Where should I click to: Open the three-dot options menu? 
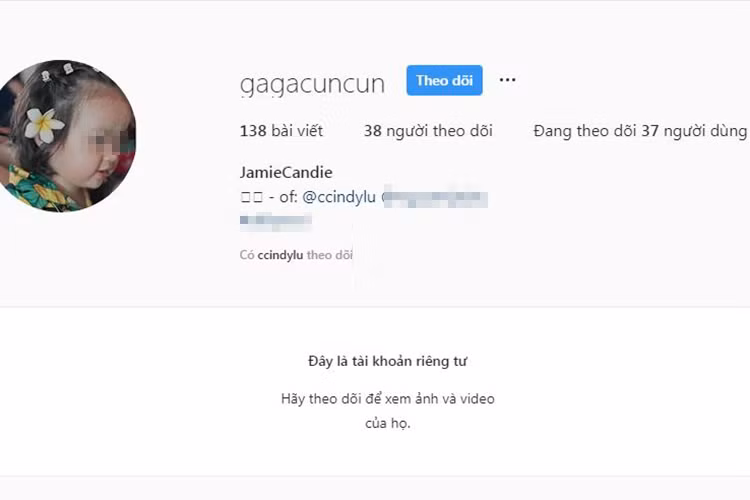coord(507,80)
